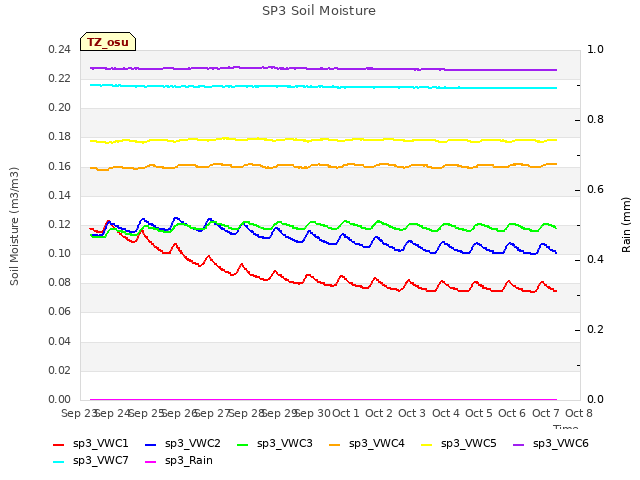Click the 0.22 left axis value
Image resolution: width=640 pixels, height=480 pixels.
(x=60, y=79)
